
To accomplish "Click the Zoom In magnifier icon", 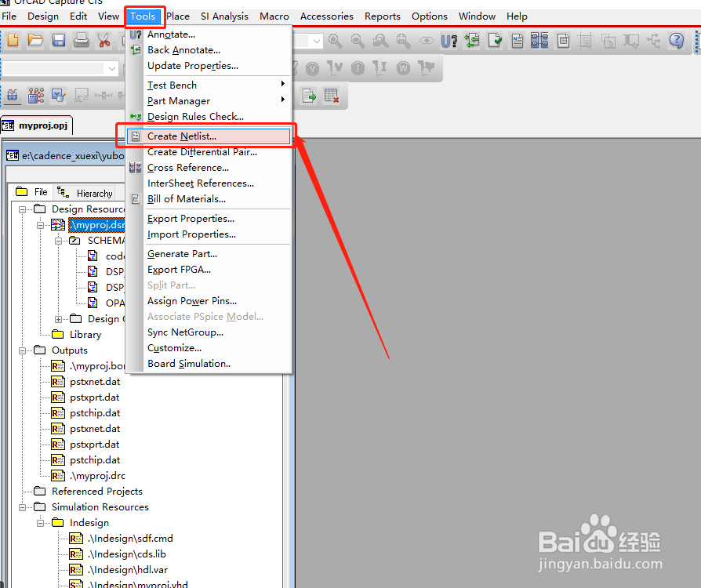I will click(x=335, y=41).
